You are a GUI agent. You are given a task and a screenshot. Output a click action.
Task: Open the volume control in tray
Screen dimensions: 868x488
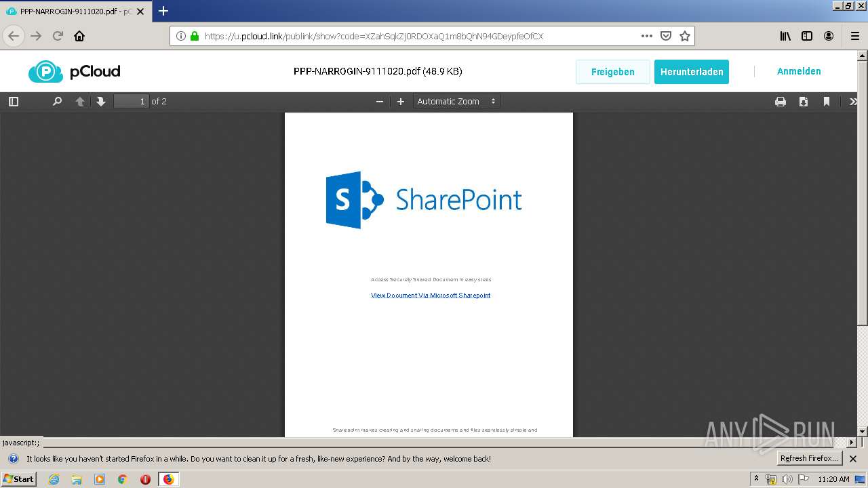tap(787, 479)
